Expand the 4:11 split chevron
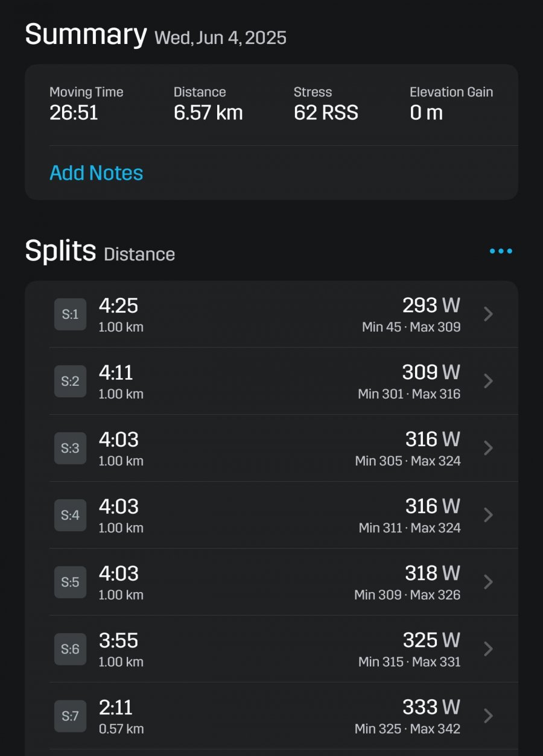Screen dimensions: 543x756 coord(489,381)
